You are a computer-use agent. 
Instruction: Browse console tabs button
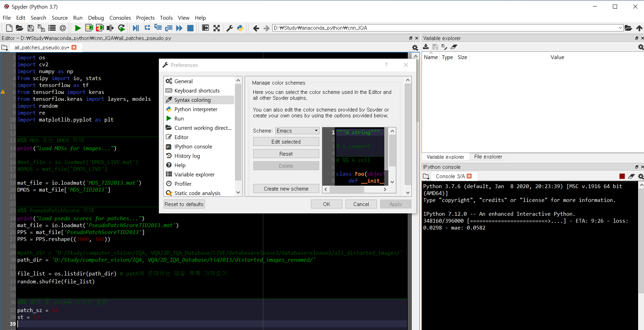(x=426, y=176)
